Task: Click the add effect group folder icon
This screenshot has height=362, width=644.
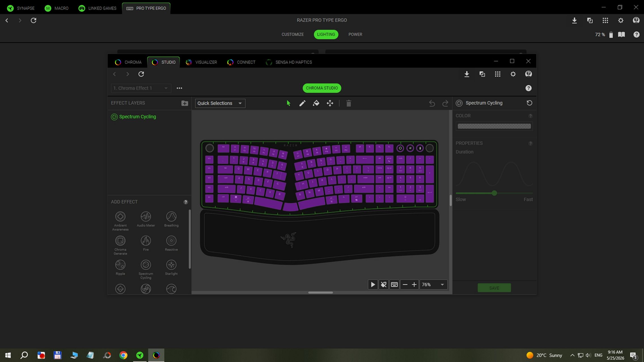Action: [185, 103]
